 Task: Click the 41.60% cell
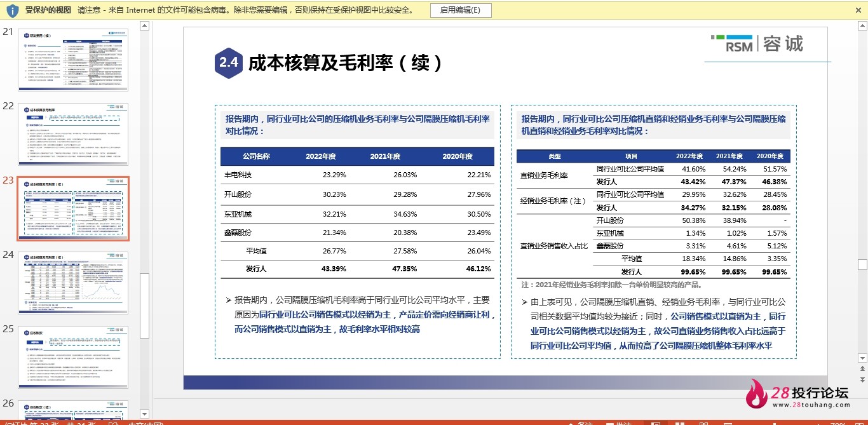pyautogui.click(x=694, y=169)
